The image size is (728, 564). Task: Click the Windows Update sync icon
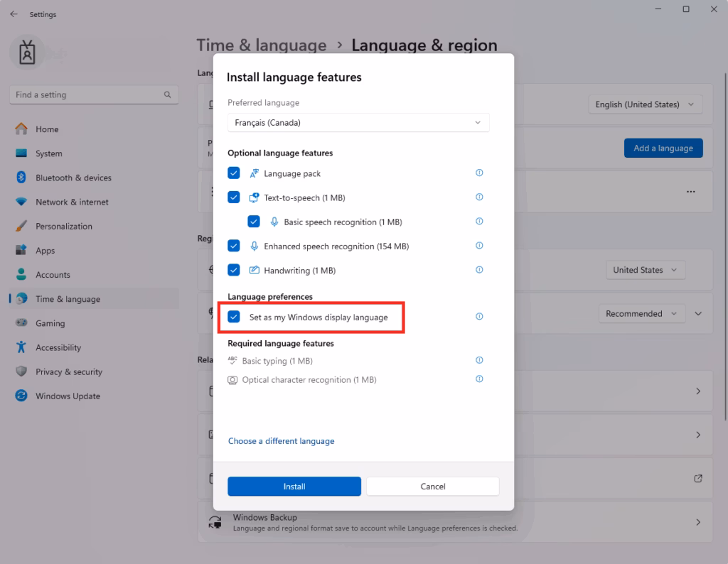[x=21, y=396]
